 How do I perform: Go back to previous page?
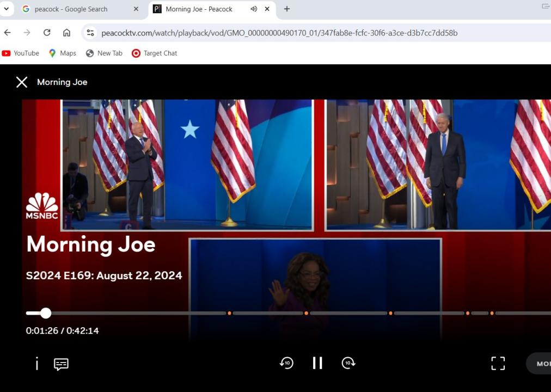click(8, 33)
